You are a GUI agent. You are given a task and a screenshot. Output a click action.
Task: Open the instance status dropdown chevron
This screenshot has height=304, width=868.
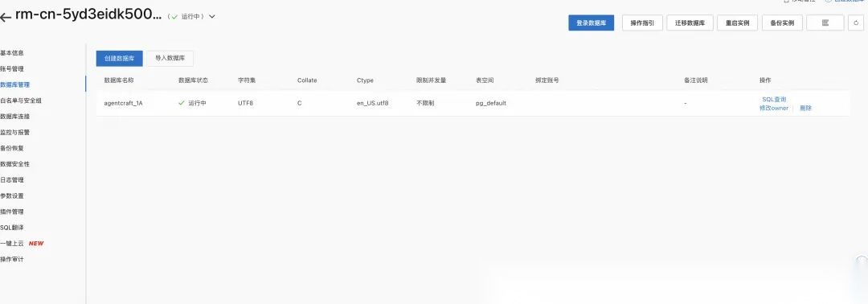212,17
